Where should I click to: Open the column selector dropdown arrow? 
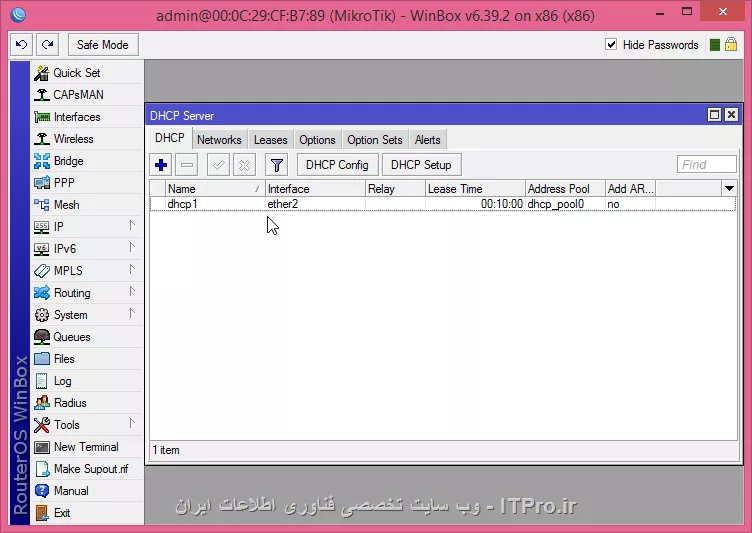click(729, 188)
